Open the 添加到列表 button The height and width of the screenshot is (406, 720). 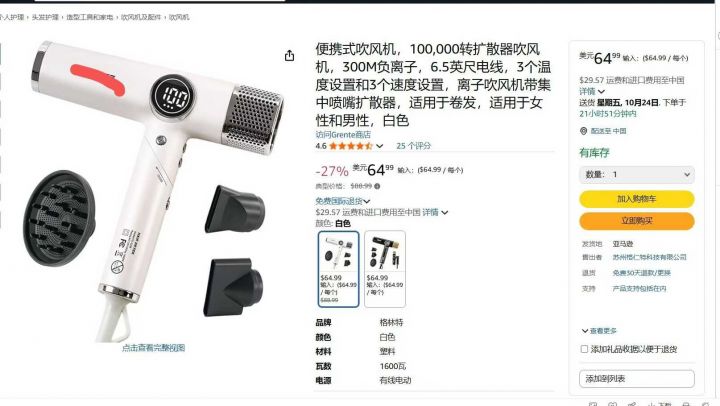[637, 379]
